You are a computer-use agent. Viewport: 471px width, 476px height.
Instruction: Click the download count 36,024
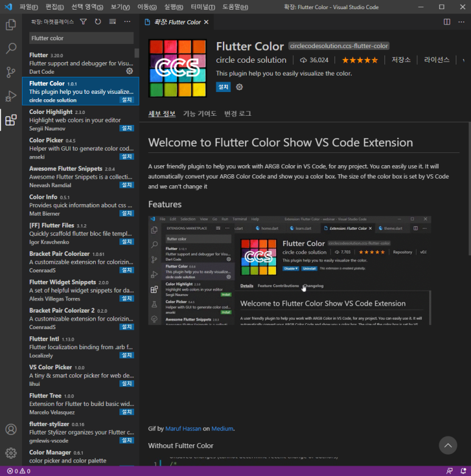coord(314,60)
